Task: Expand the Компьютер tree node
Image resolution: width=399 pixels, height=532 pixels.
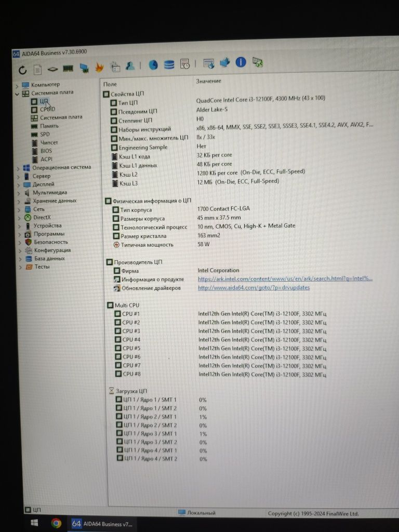Action: pos(16,86)
